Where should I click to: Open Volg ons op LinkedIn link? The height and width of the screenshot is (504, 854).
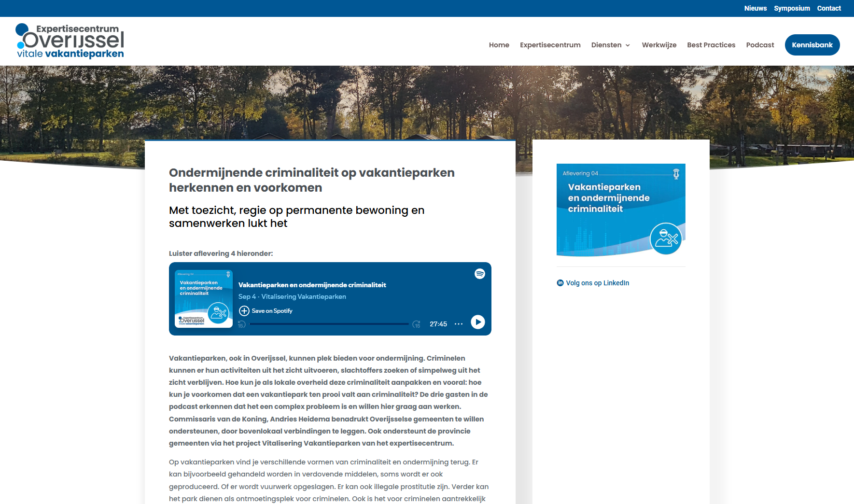[x=597, y=283]
